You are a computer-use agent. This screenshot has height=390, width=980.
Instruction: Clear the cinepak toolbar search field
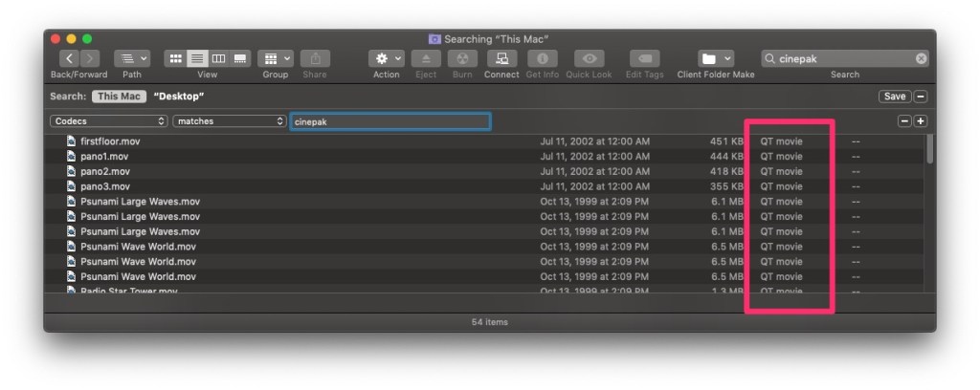pos(921,58)
